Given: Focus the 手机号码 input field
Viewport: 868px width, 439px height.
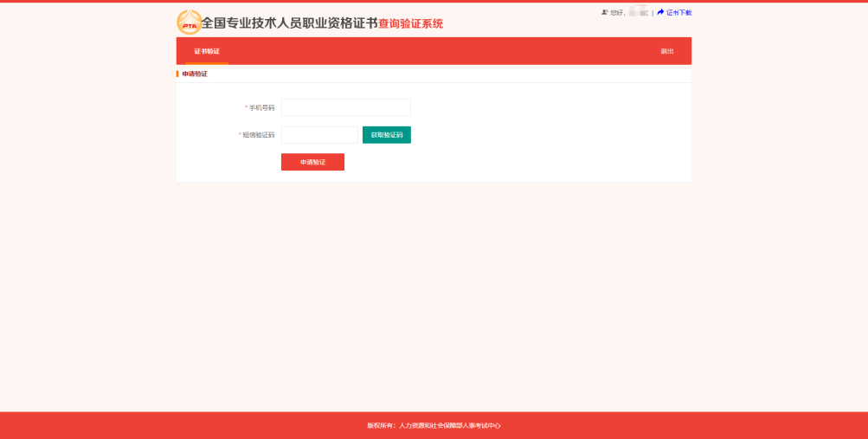Looking at the screenshot, I should point(345,107).
